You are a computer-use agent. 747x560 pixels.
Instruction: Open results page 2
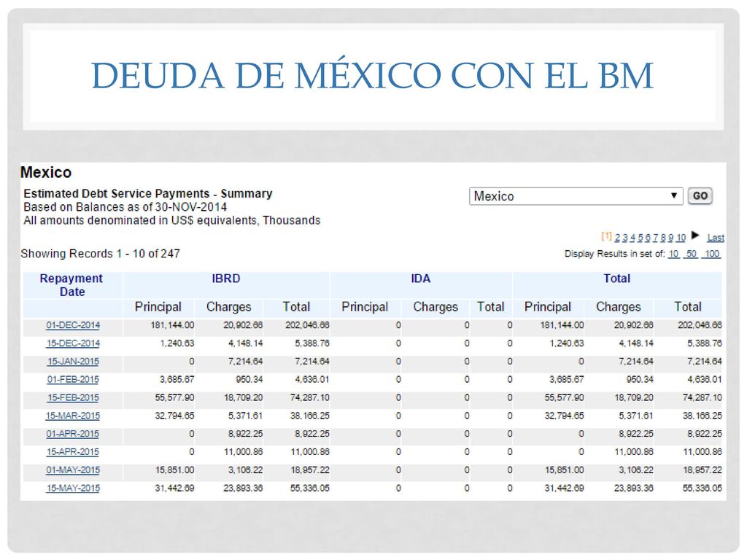point(617,238)
